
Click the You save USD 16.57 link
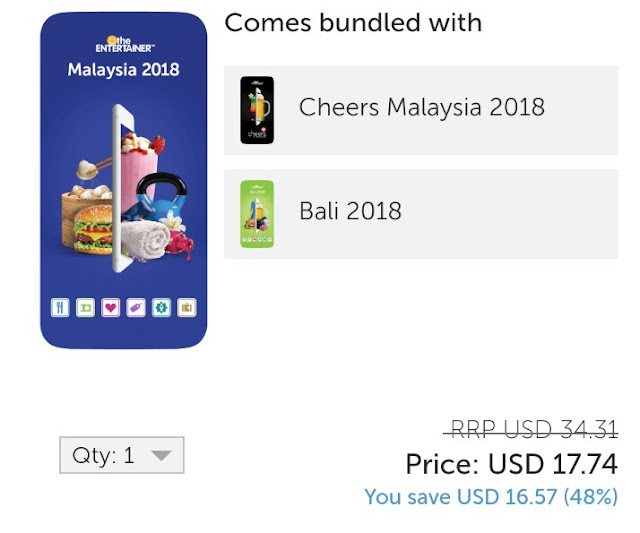click(491, 497)
